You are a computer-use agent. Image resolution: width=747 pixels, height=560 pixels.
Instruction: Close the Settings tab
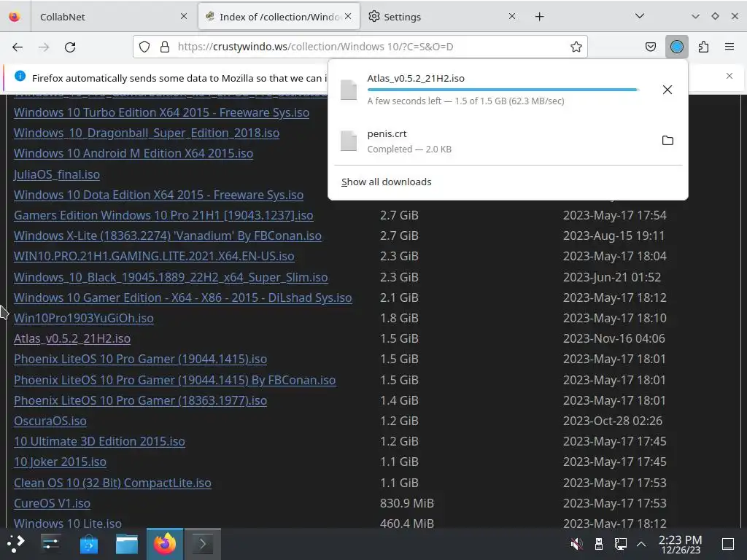pyautogui.click(x=512, y=16)
